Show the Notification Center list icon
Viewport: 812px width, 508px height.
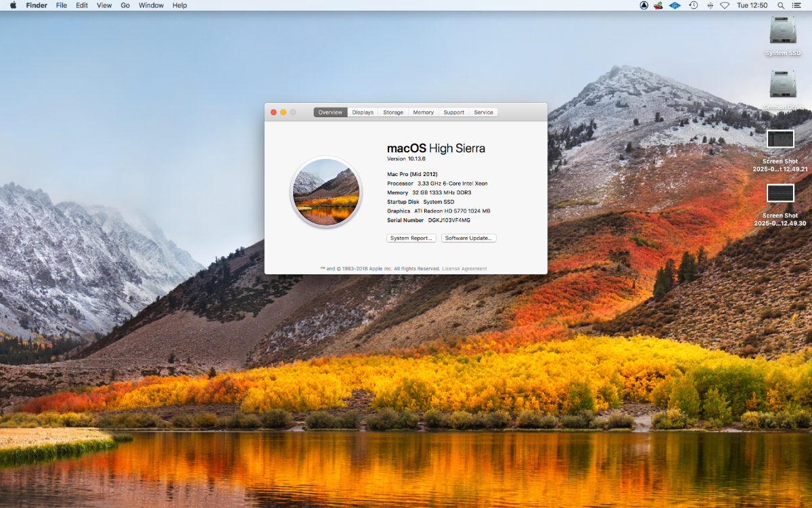pyautogui.click(x=798, y=5)
